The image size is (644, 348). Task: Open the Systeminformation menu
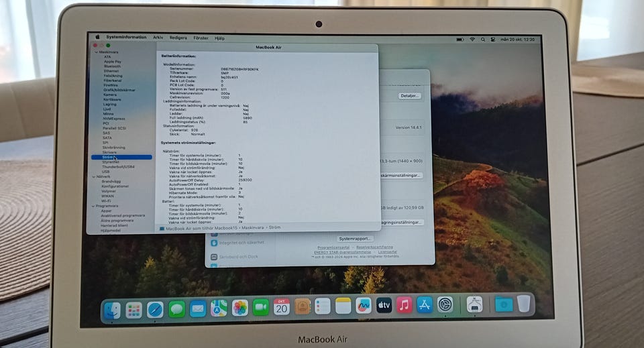(x=126, y=37)
